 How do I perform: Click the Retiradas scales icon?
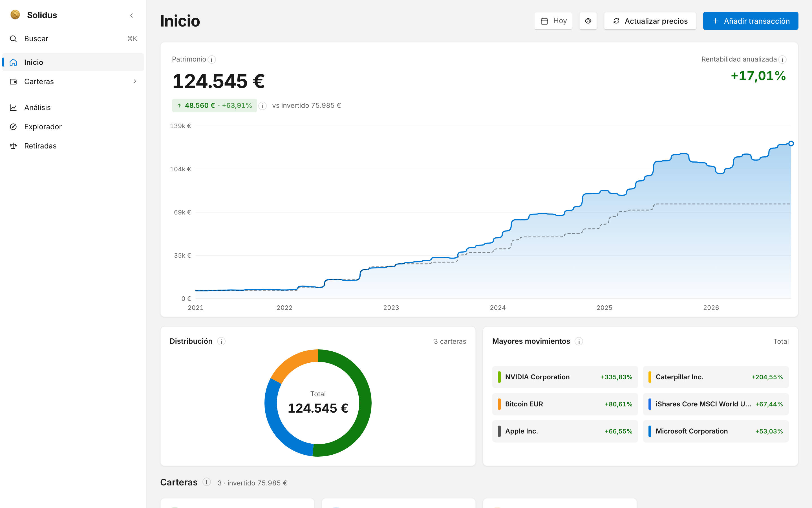click(x=13, y=146)
